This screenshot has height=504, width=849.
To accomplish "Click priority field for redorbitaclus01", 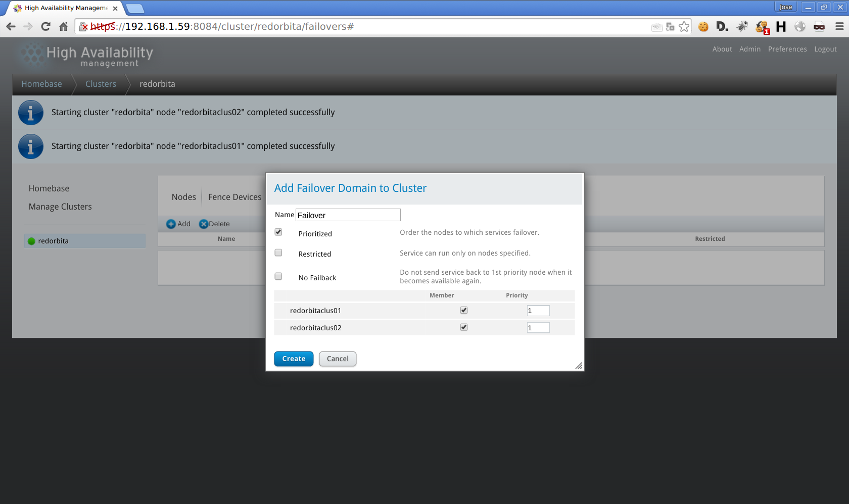I will pos(538,311).
